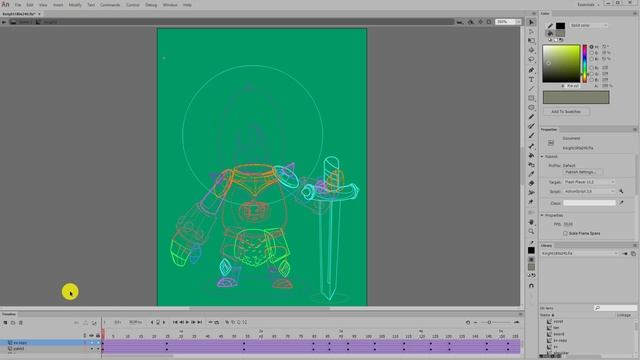Screen dimensions: 640x360
Task: Open the Help menu
Action: point(187,5)
